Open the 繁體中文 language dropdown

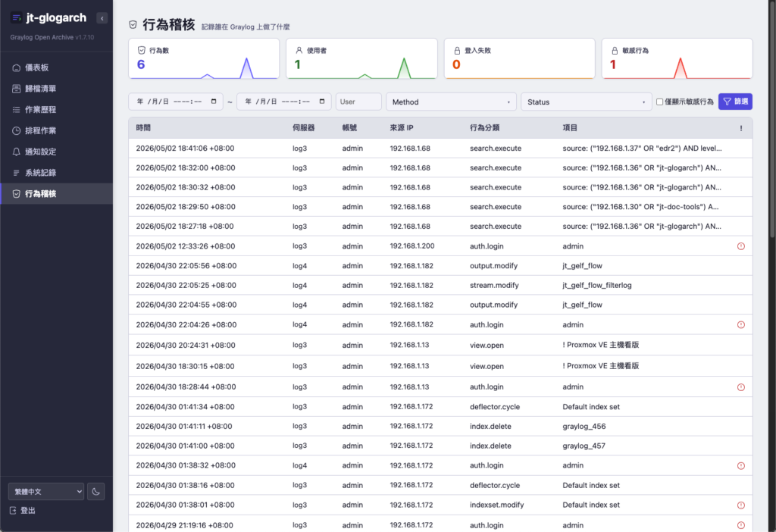[46, 492]
